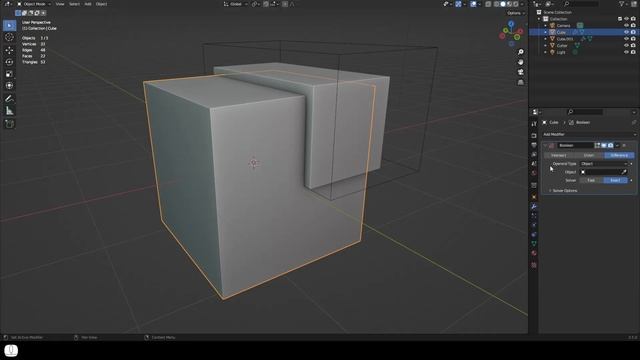Toggle Collection visibility eye icon
640x360 pixels.
[x=626, y=19]
